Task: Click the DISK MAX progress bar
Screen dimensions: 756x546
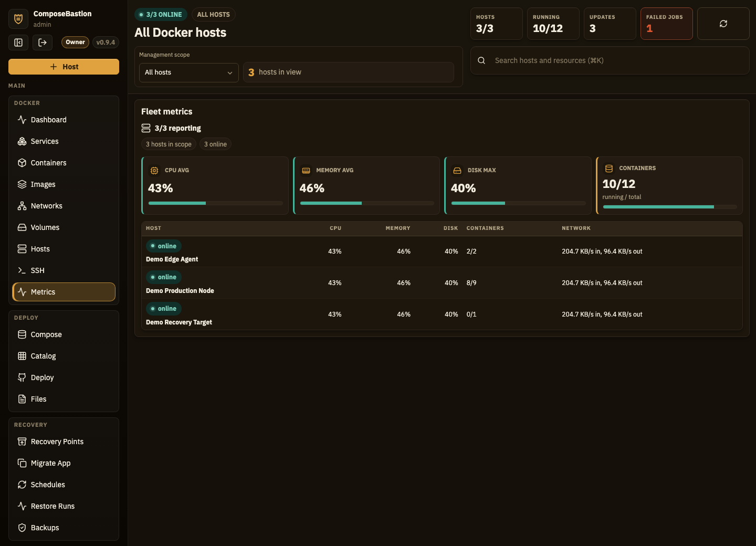Action: tap(519, 203)
